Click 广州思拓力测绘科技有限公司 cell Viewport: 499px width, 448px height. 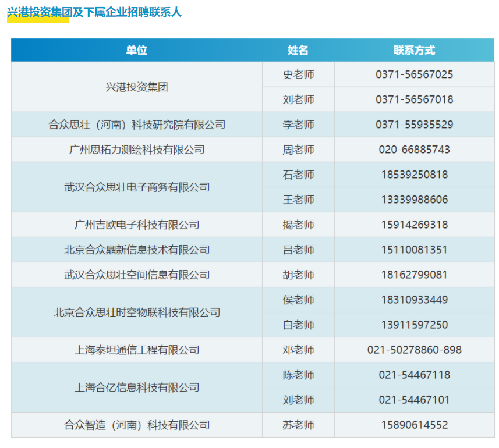pyautogui.click(x=136, y=150)
